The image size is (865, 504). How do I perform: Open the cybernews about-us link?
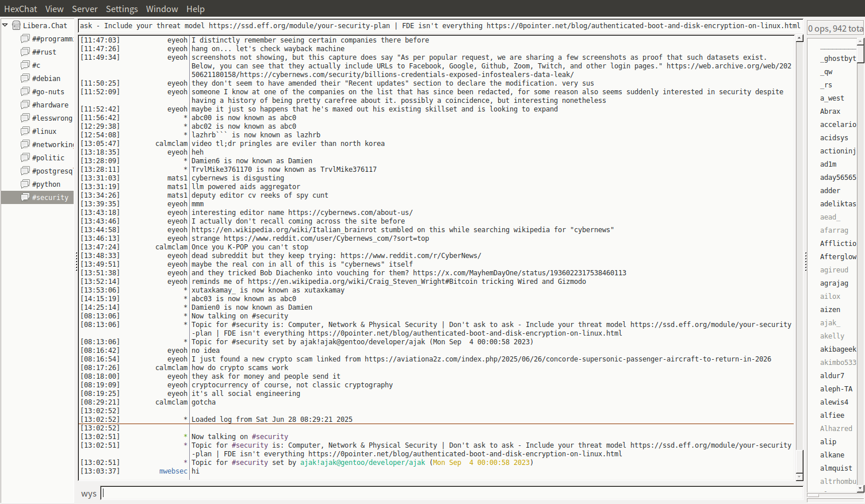click(350, 213)
